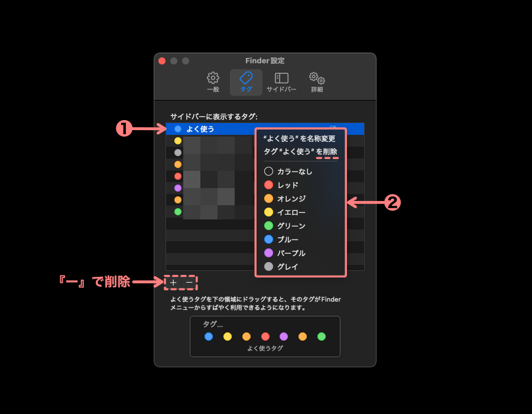
Task: Remove selected tag with minus button
Action: tap(189, 282)
